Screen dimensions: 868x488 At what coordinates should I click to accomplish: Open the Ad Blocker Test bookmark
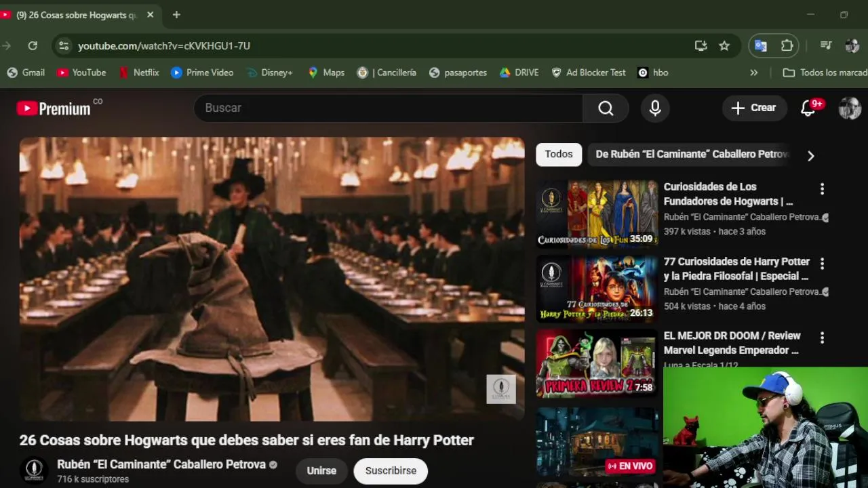589,73
